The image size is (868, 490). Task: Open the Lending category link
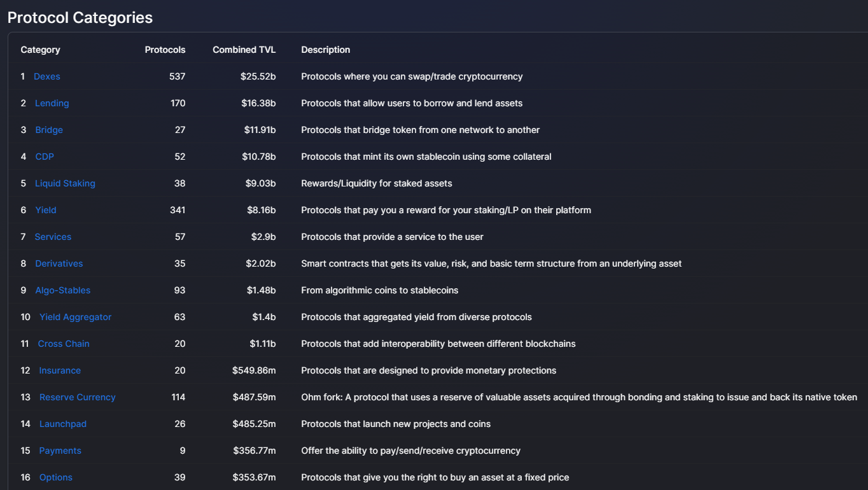(52, 103)
